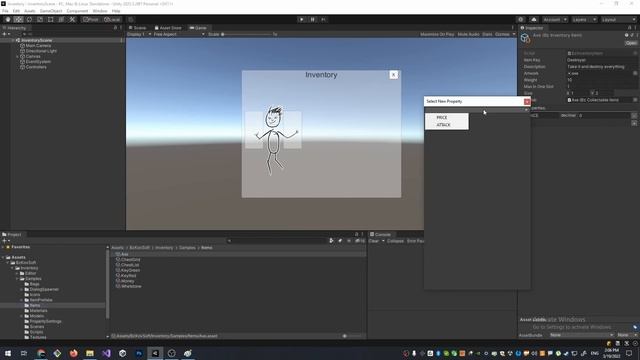This screenshot has width=640, height=360.
Task: Select Main Camera in Hierarchy
Action: pos(38,46)
